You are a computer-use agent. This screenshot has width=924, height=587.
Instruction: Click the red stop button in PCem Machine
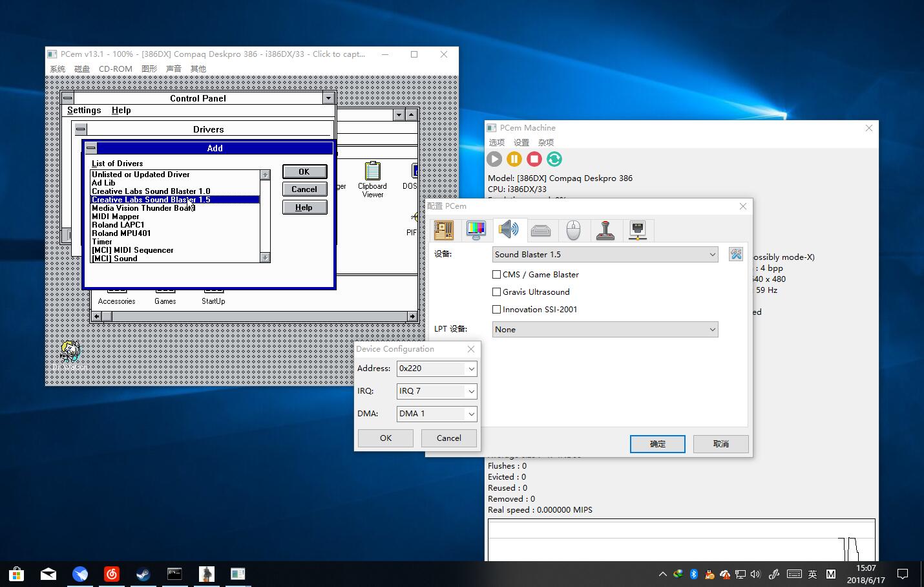[x=534, y=159]
